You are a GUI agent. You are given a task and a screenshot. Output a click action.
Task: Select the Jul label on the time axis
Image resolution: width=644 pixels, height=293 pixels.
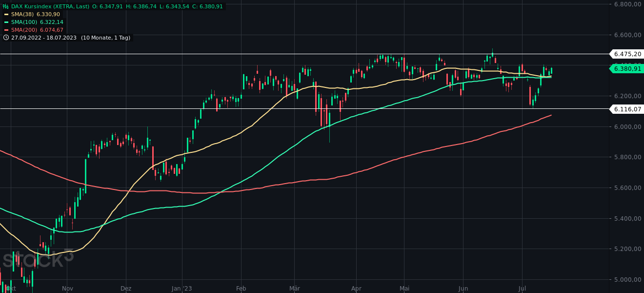[522, 289]
